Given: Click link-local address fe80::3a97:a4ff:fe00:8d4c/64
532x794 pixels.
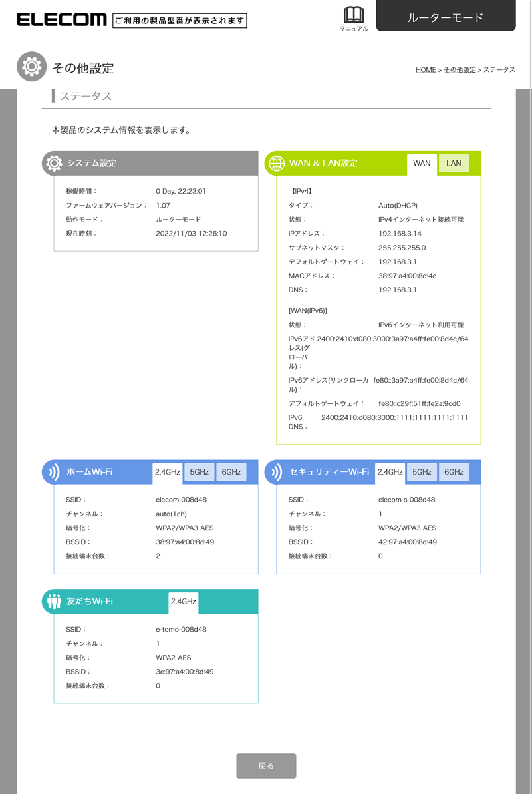Looking at the screenshot, I should point(421,380).
